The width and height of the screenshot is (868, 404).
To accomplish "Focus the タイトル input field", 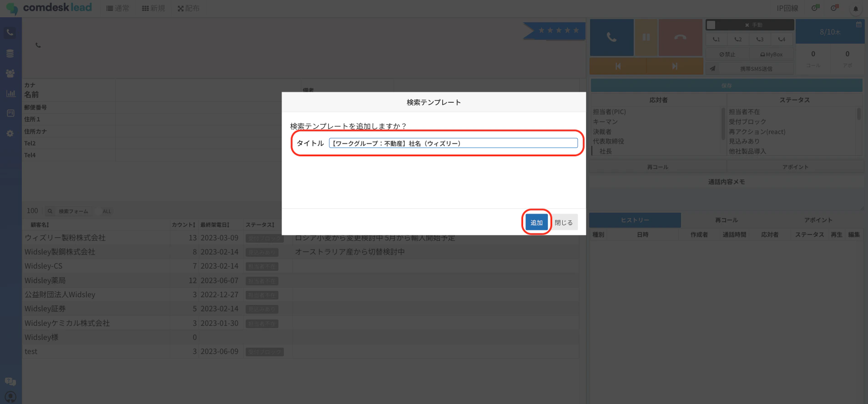I will (x=453, y=143).
